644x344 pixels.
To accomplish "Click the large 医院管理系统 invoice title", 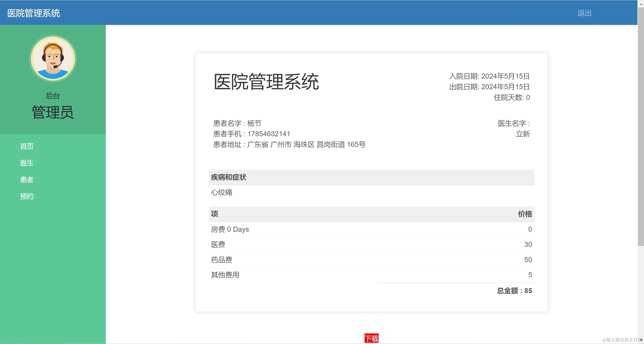I will 266,82.
